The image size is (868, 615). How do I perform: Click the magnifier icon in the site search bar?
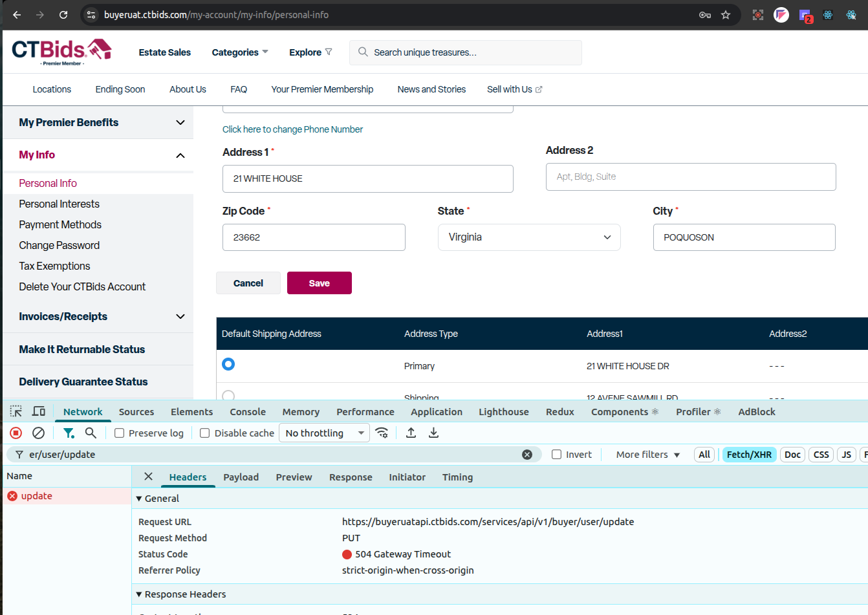pyautogui.click(x=363, y=52)
